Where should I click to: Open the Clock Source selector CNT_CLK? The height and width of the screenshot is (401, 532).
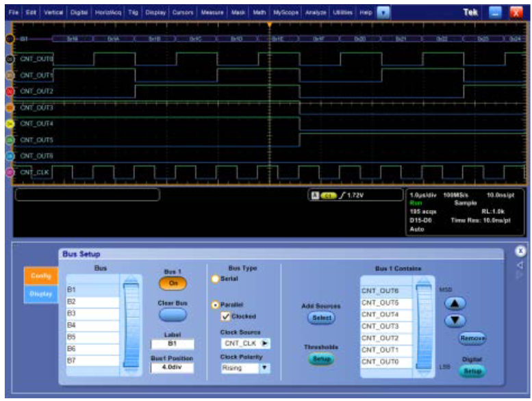(246, 344)
